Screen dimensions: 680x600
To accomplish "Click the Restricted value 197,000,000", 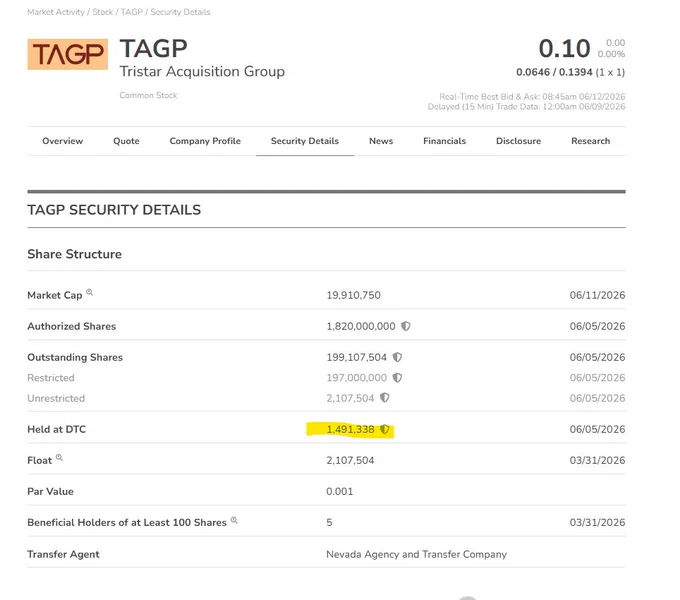I will pos(356,378).
